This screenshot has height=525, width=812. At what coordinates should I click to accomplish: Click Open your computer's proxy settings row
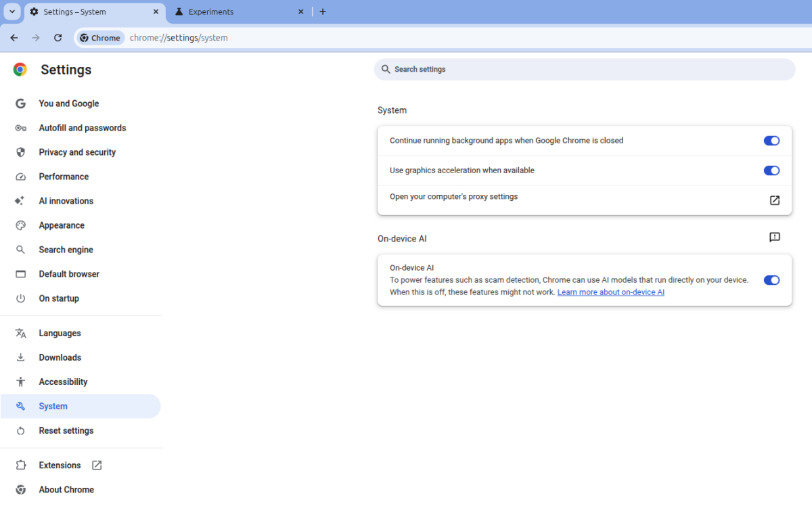point(585,200)
